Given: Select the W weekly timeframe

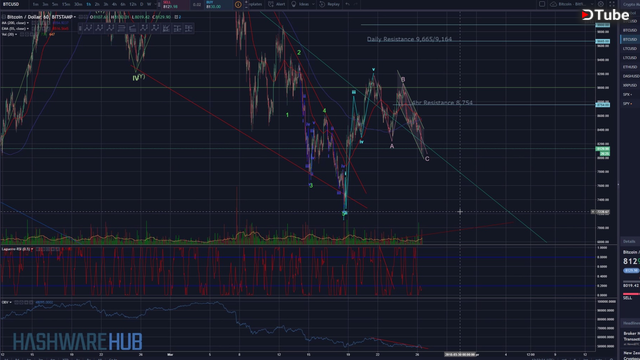Looking at the screenshot, I should click(x=149, y=4).
